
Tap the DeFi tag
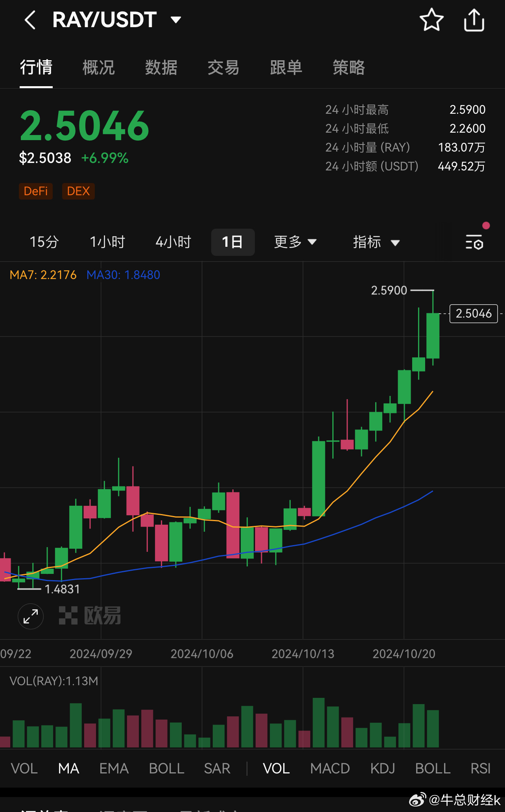(x=36, y=191)
